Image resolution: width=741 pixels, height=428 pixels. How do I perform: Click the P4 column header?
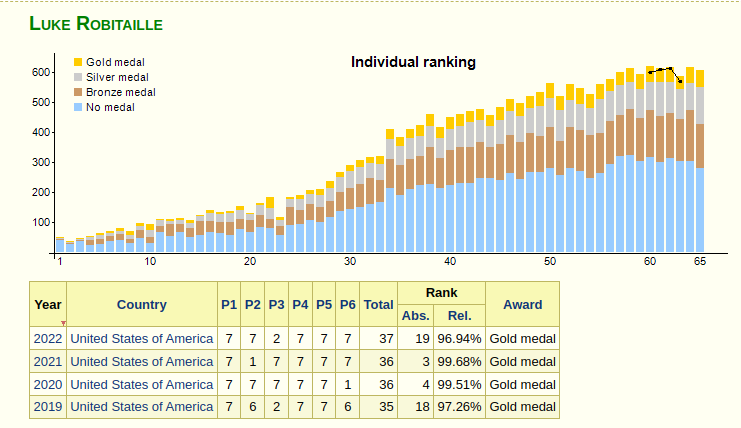pos(300,305)
